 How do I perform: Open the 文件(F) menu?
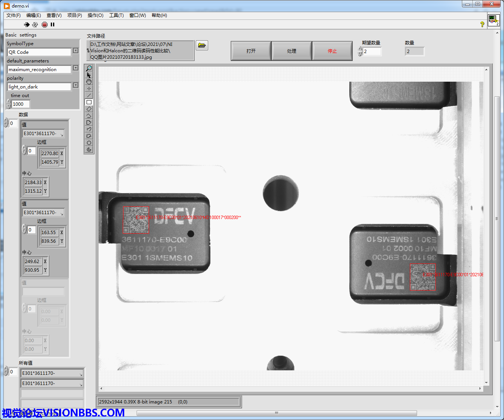tap(14, 15)
